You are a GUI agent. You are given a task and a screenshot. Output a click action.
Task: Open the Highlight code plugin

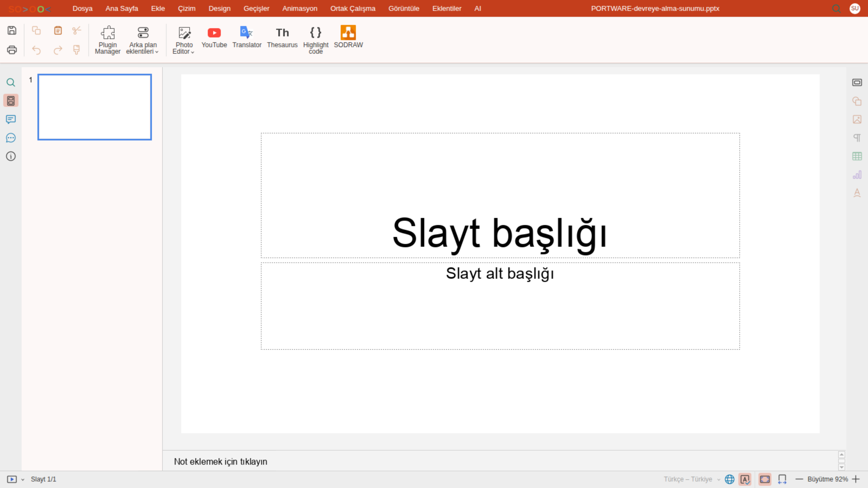pos(315,40)
